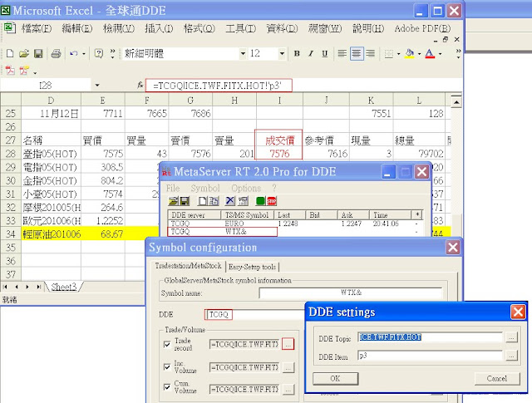Image resolution: width=532 pixels, height=403 pixels.
Task: Open the Undo history dropdown arrow
Action: point(83,54)
